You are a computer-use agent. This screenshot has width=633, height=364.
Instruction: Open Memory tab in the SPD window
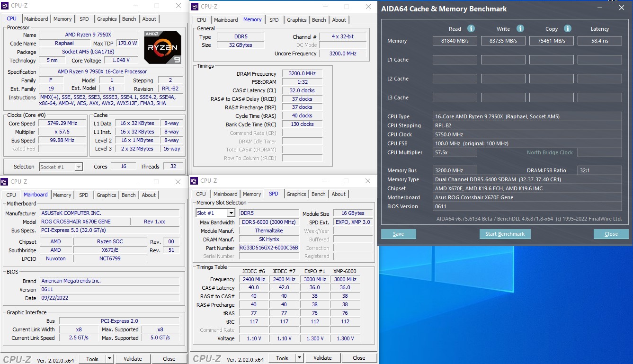(252, 194)
